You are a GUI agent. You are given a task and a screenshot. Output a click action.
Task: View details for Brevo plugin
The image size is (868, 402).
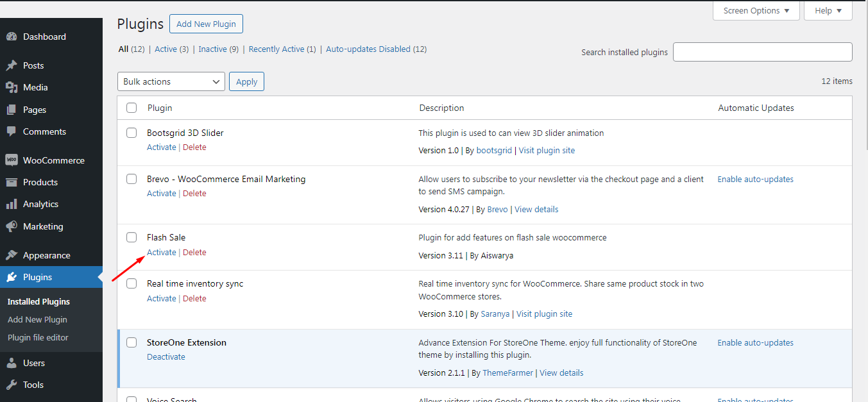536,210
